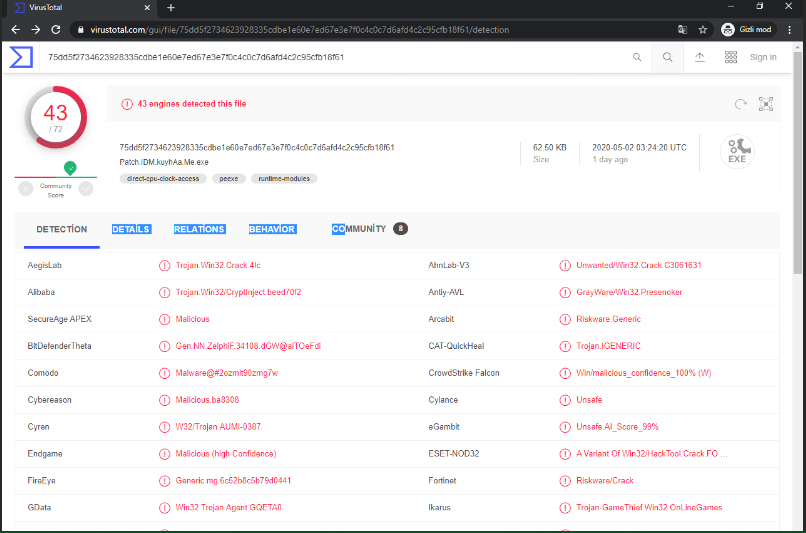Viewport: 806px width, 533px height.
Task: Click the community comment count badge 8
Action: click(400, 229)
